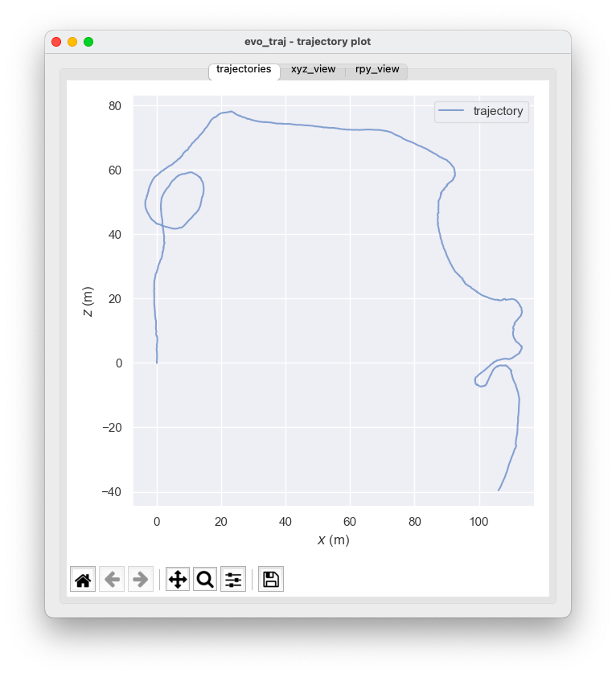The width and height of the screenshot is (616, 677).
Task: Switch to the xyz_view tab
Action: [x=313, y=69]
